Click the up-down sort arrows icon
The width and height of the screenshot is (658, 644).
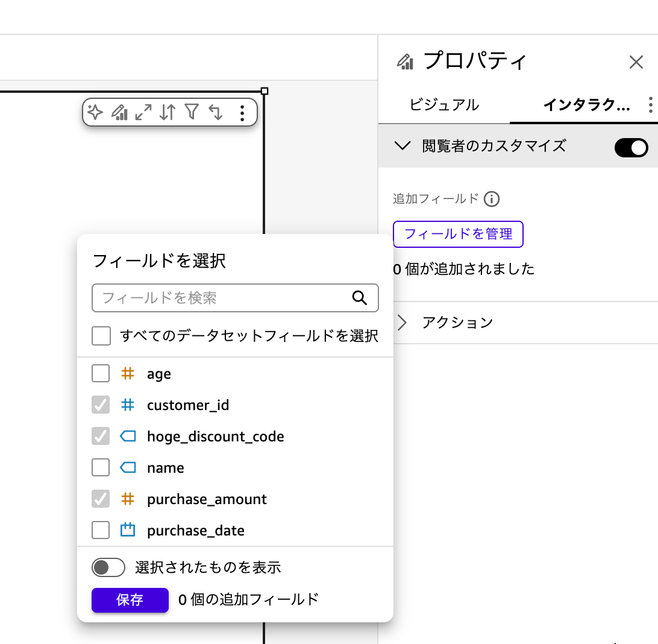168,112
